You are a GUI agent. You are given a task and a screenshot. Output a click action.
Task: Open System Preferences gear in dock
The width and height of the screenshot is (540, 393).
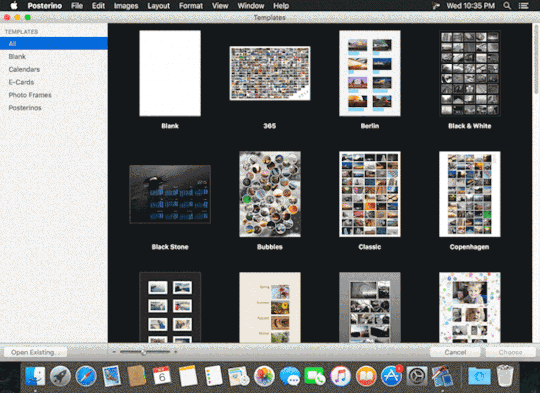pos(417,376)
